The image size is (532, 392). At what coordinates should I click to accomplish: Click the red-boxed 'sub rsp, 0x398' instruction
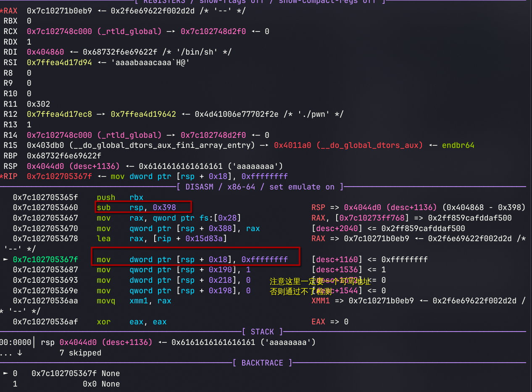[143, 208]
